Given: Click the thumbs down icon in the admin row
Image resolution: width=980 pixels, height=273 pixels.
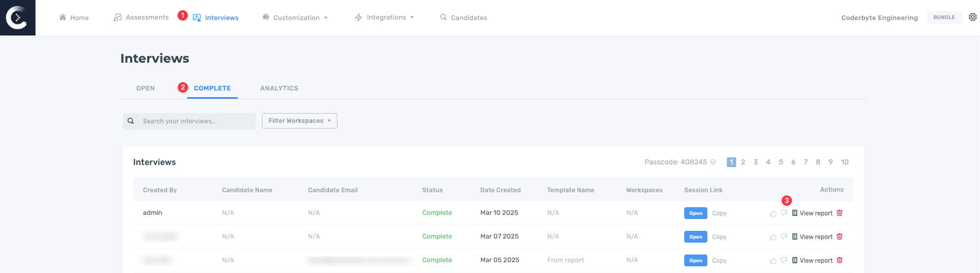Looking at the screenshot, I should [784, 213].
